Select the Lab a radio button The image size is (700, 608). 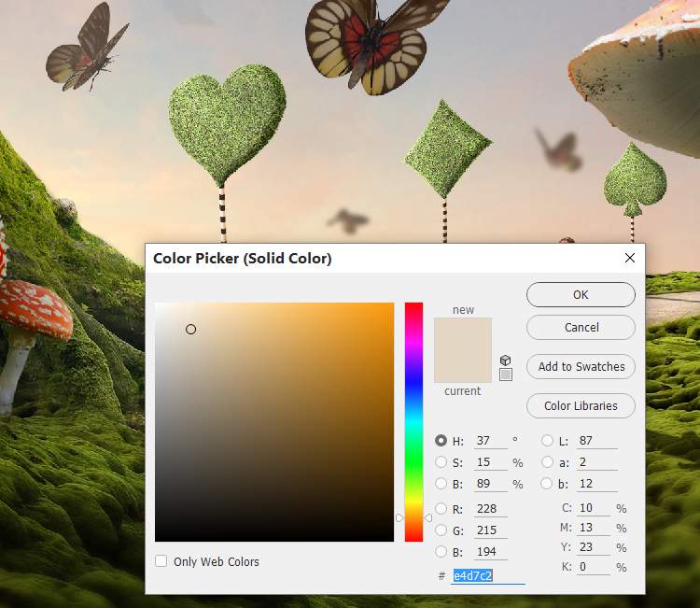coord(547,462)
